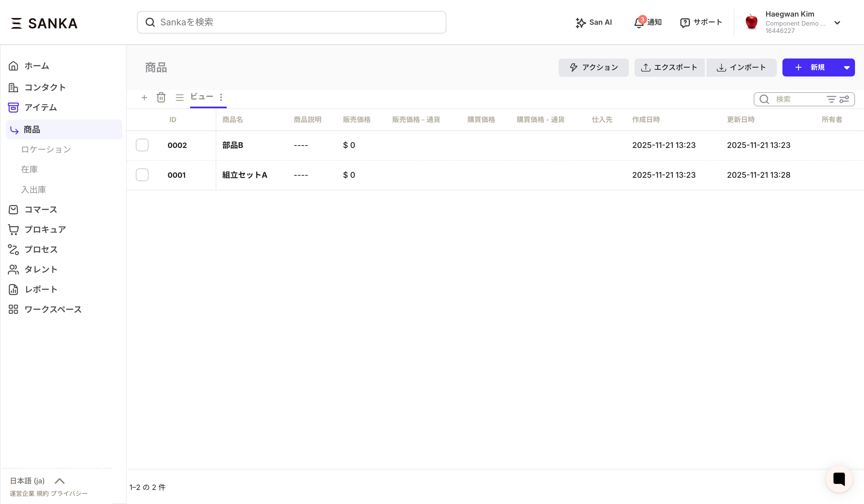Viewport: 864px width, 504px height.
Task: Switch to the ビュー tab
Action: [202, 97]
